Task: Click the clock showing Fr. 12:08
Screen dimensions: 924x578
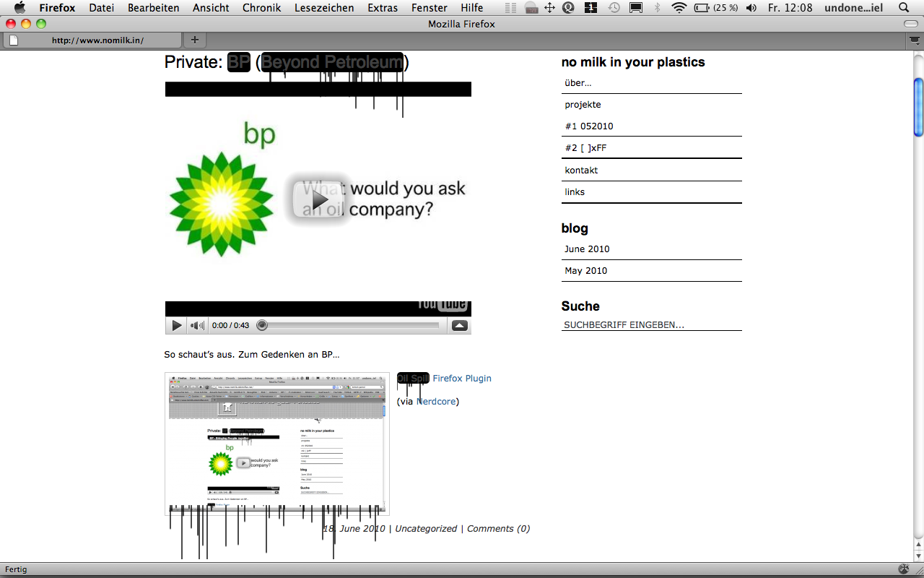Action: click(x=790, y=8)
